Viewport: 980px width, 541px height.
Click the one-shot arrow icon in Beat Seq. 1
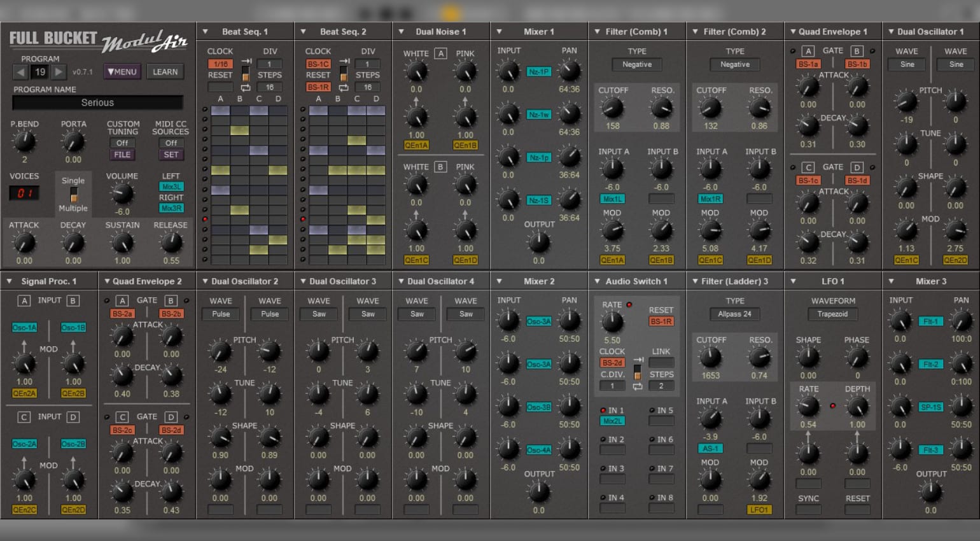[246, 62]
